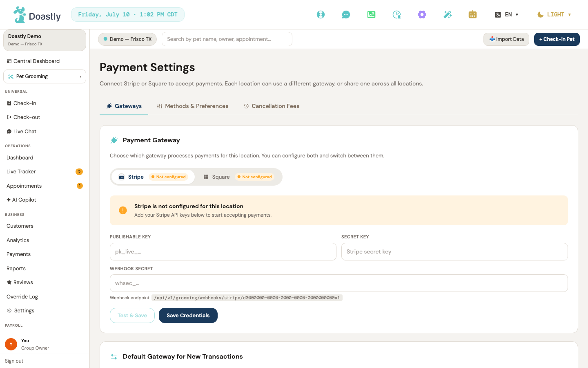Click the Import Data button

(x=506, y=39)
